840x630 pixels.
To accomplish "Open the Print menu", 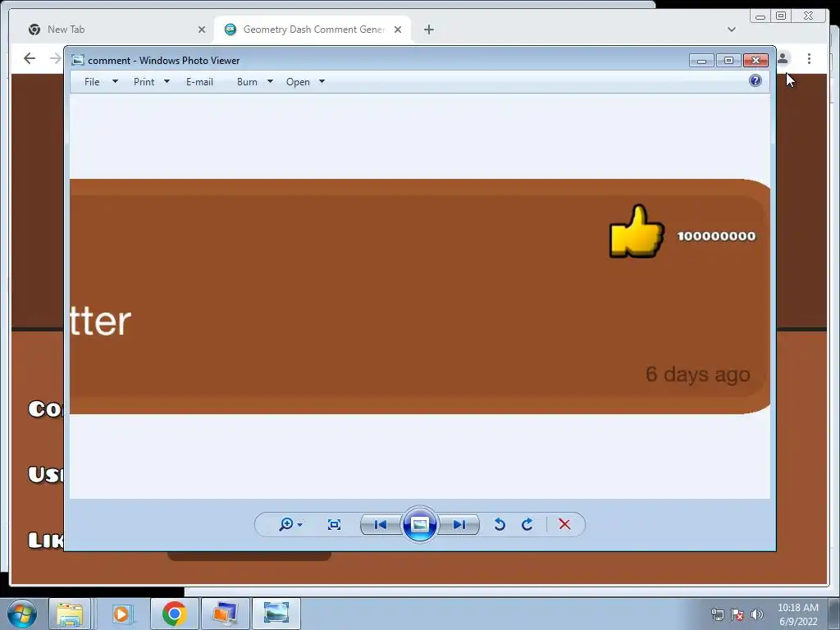I will [x=144, y=82].
